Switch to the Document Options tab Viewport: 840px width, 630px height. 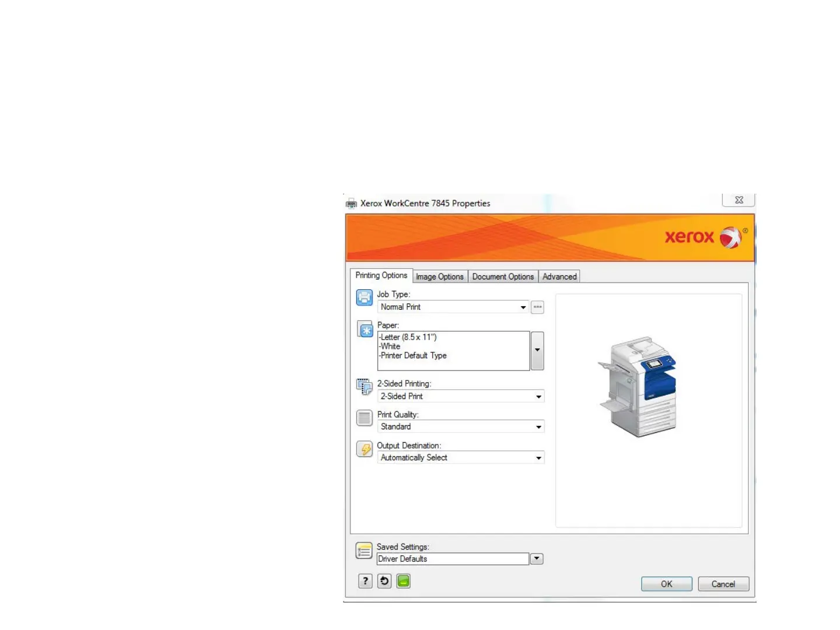[x=503, y=276]
